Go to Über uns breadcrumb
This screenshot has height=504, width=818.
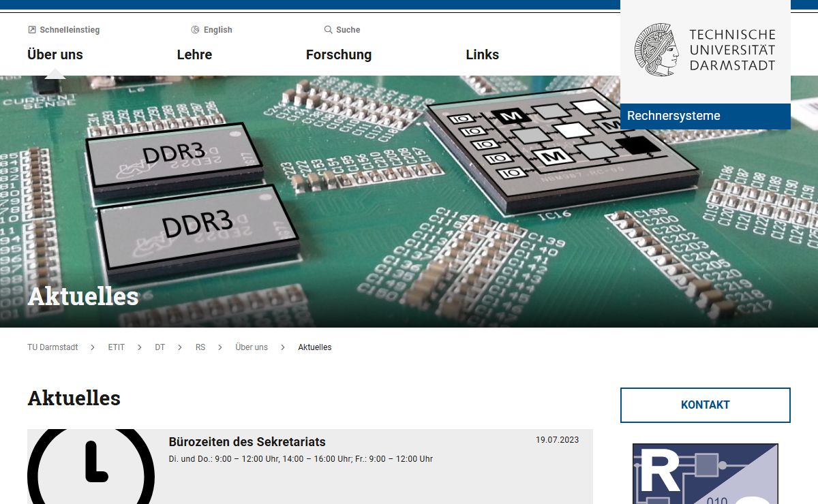pos(252,347)
